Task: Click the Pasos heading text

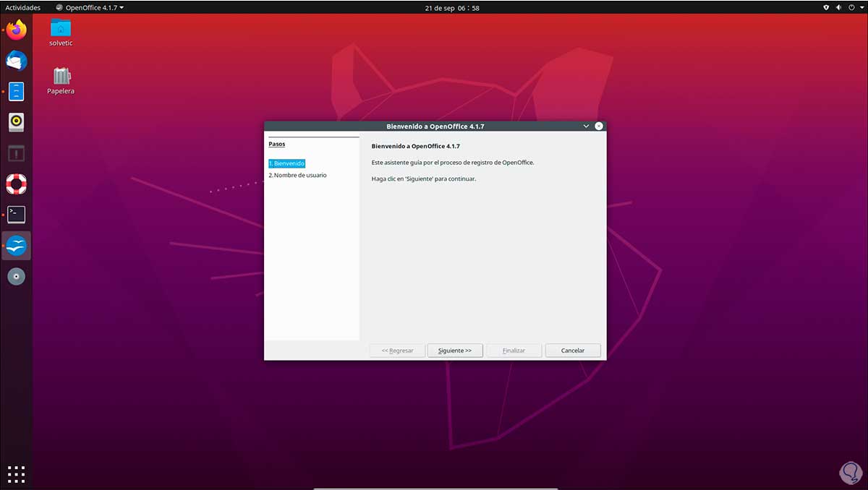Action: point(276,144)
